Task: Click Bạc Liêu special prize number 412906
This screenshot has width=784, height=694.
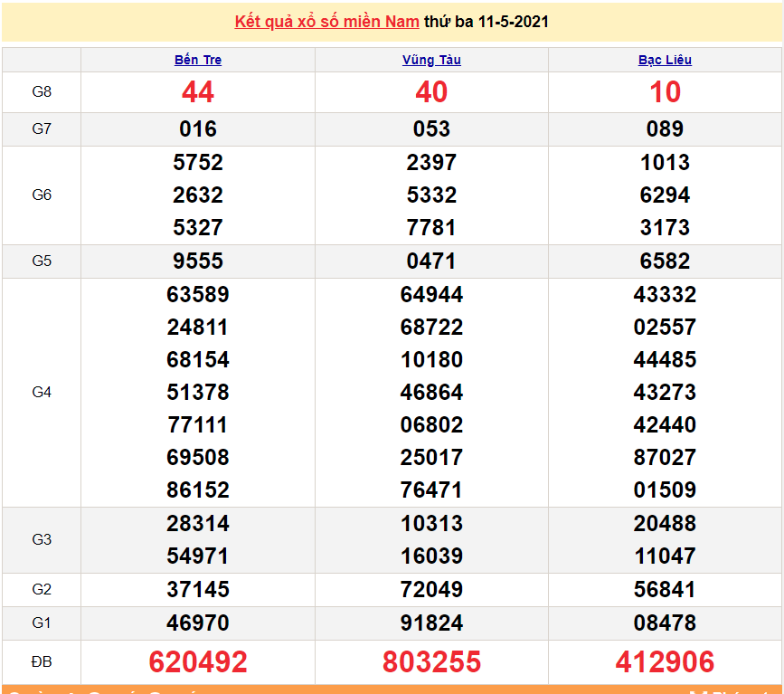Action: point(665,661)
